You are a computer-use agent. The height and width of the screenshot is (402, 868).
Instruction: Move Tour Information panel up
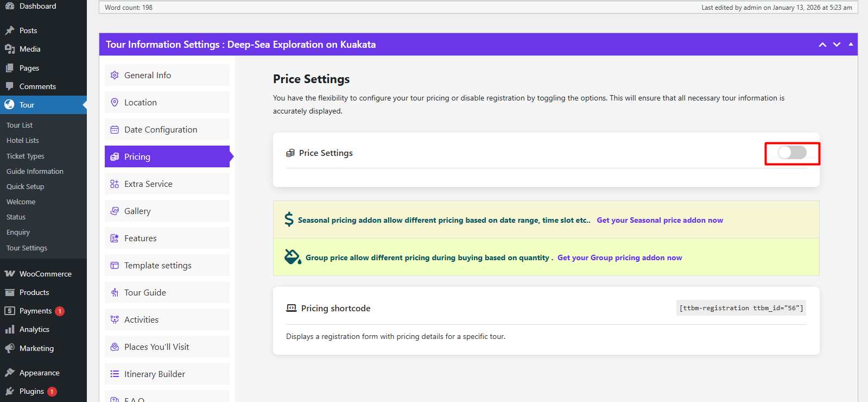point(822,45)
